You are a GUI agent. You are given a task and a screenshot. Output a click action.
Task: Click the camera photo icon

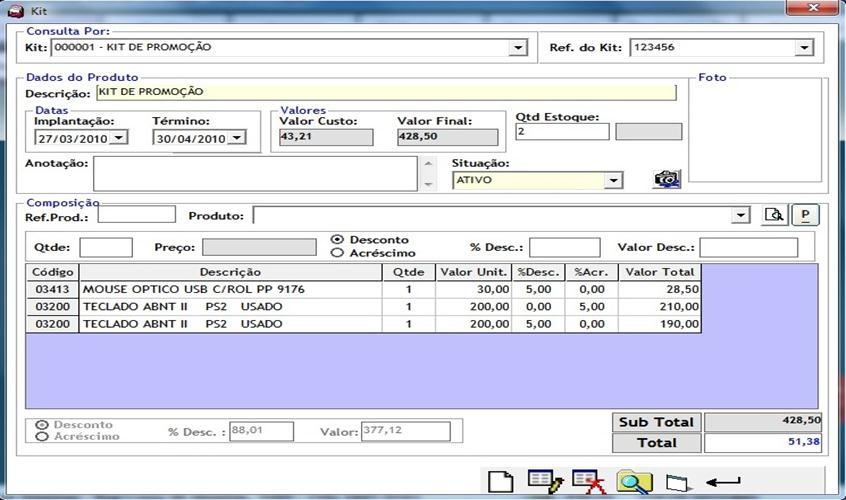click(x=666, y=179)
